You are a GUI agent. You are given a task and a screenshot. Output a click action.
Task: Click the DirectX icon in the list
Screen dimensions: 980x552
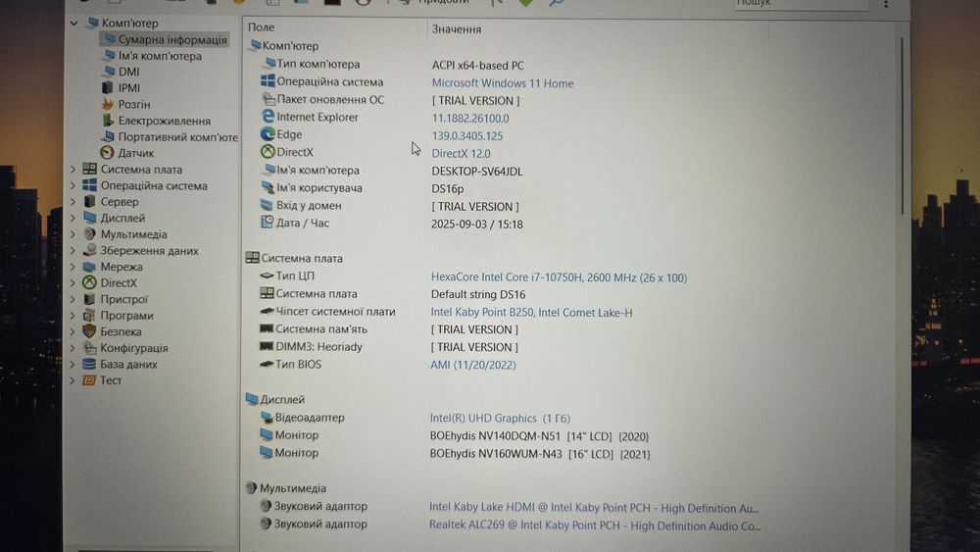[268, 151]
